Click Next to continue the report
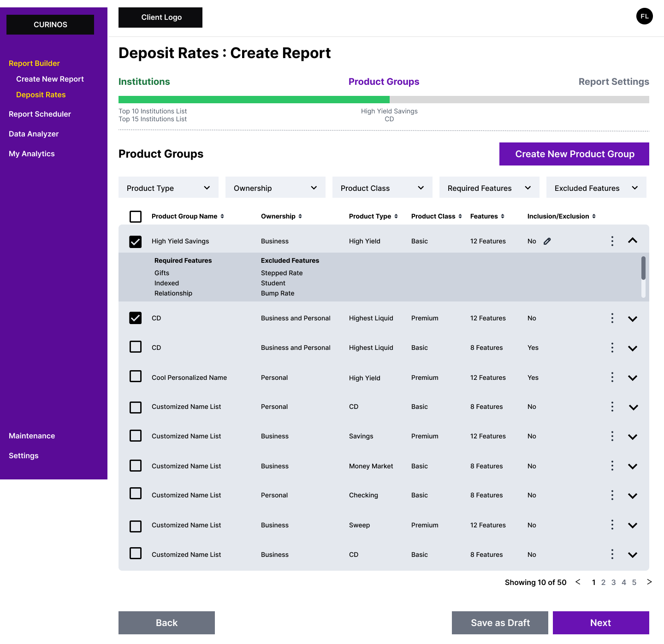Viewport: 664px width, 644px height. (601, 623)
